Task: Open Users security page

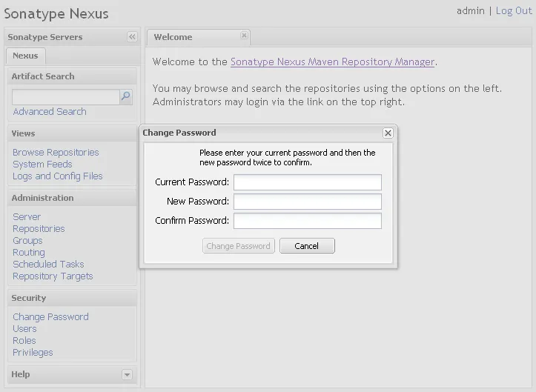Action: click(x=24, y=329)
